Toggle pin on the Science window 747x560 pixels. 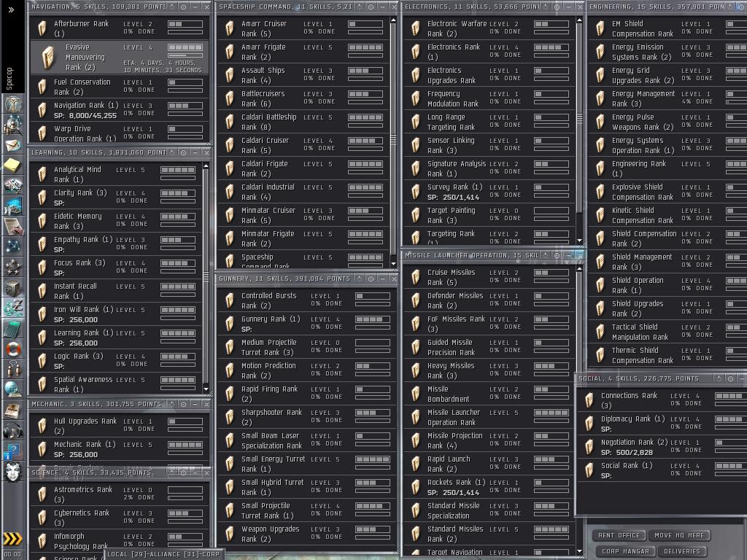click(x=172, y=472)
